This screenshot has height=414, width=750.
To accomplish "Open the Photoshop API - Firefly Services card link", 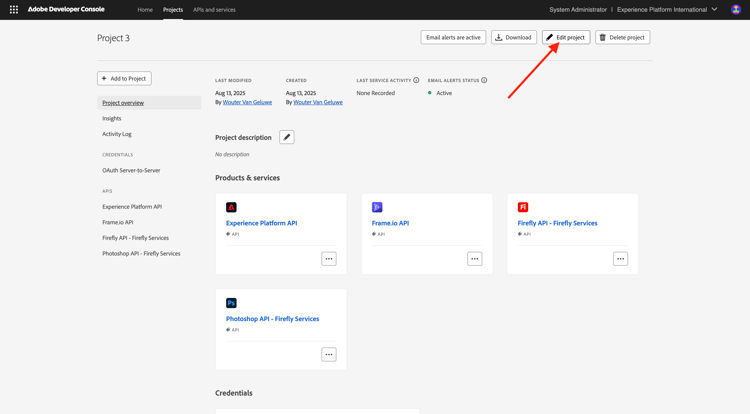I will click(273, 318).
